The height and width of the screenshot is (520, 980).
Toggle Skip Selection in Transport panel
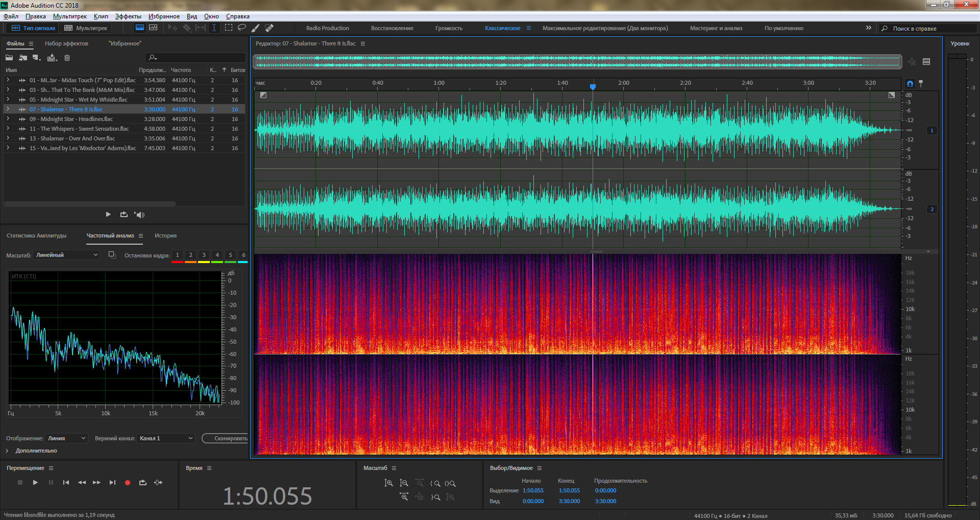point(158,482)
